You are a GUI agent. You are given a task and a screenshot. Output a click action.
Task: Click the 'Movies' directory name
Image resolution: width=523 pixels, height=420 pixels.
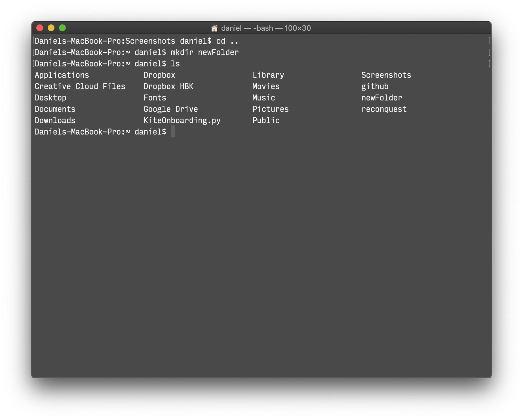click(x=266, y=87)
